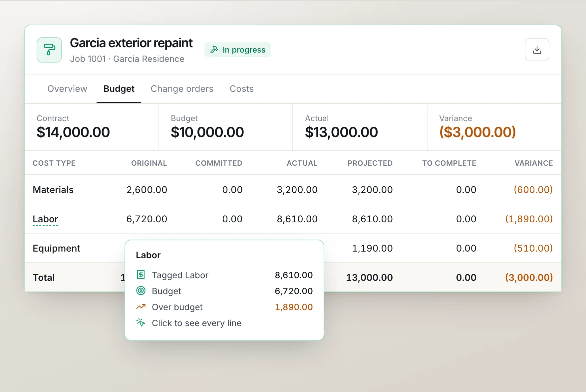Click the Actual $13,000.00 summary amount
Image resolution: width=586 pixels, height=392 pixels.
pos(341,132)
